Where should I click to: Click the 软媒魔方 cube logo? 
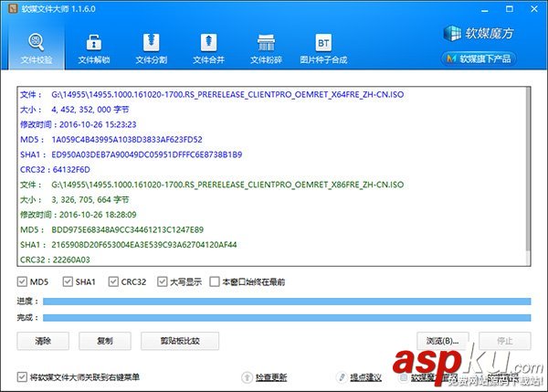pos(479,33)
